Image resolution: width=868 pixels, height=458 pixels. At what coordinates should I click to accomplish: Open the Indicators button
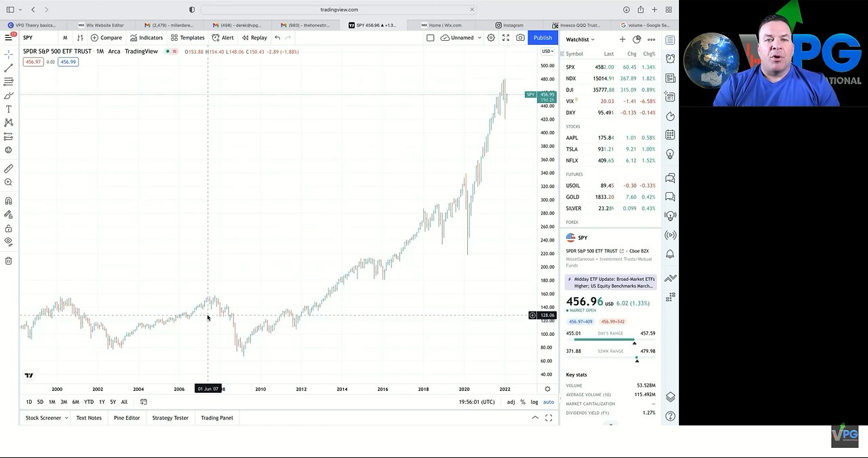146,38
